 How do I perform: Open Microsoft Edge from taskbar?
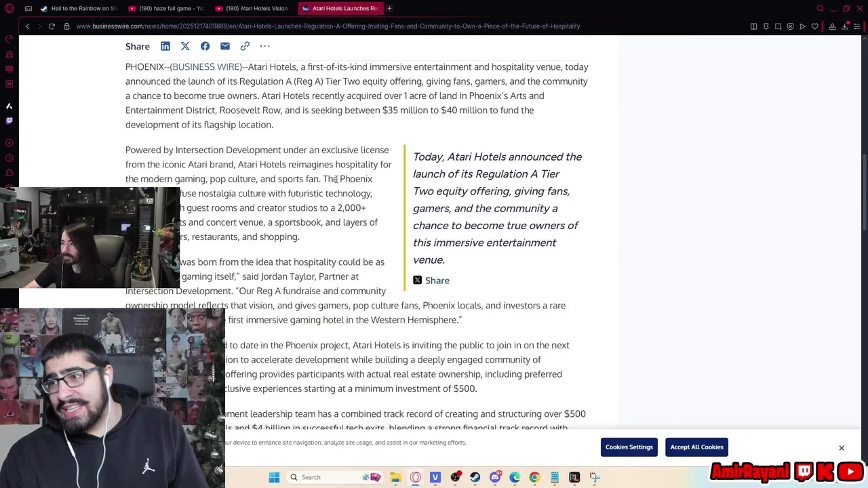coord(515,477)
